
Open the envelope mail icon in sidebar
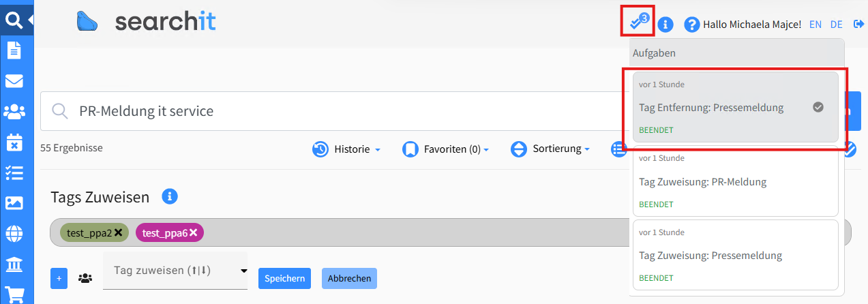(14, 81)
